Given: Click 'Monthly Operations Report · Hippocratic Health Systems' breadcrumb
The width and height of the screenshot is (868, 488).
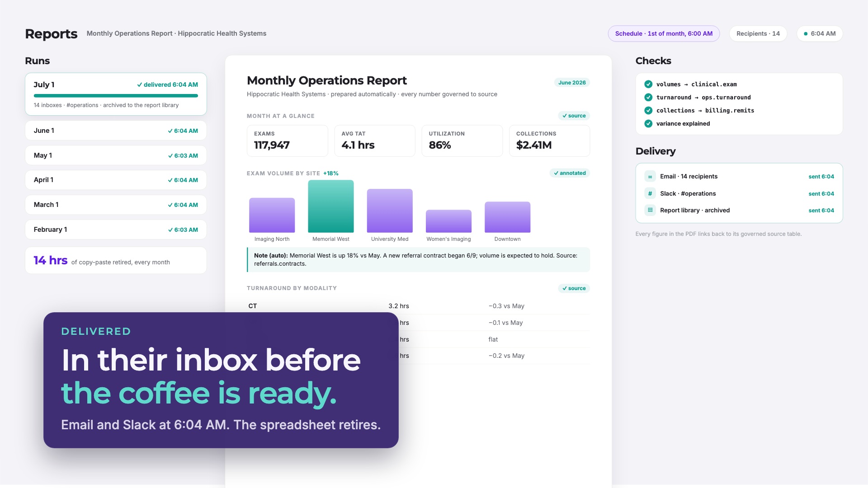Looking at the screenshot, I should coord(176,33).
